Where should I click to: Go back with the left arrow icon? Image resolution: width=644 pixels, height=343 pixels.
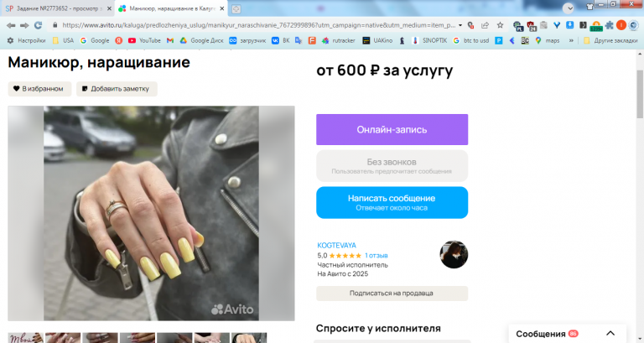(11, 25)
